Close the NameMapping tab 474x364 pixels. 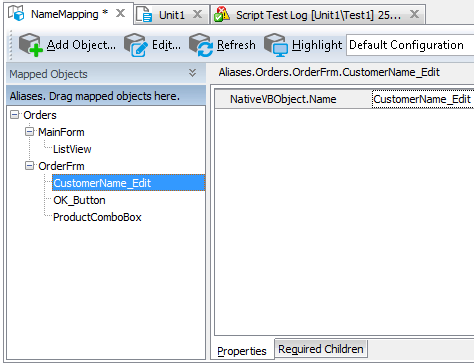click(120, 13)
